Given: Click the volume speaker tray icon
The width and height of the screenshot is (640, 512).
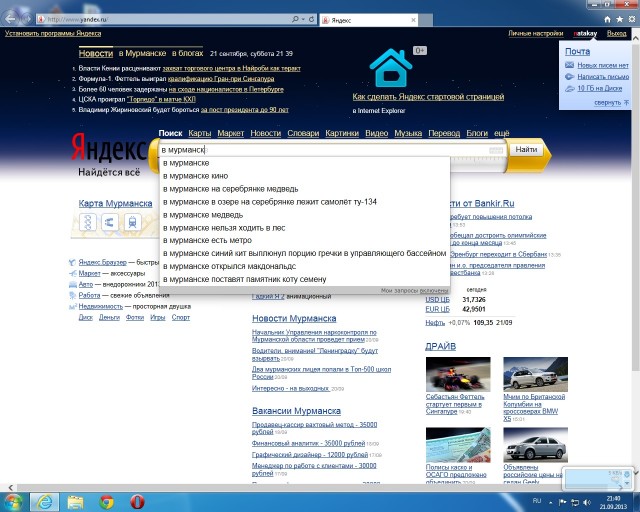Looking at the screenshot, I should point(587,502).
